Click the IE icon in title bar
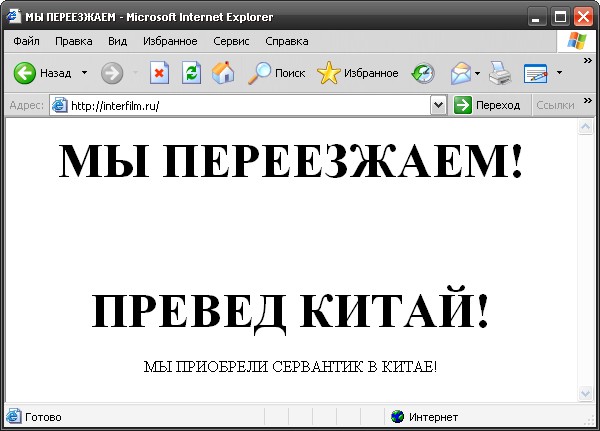The width and height of the screenshot is (600, 431). tap(14, 16)
